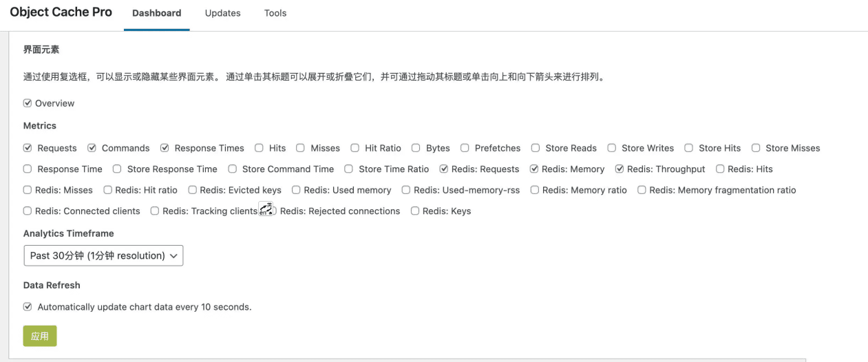
Task: Enable the Redis: Keys checkbox
Action: (x=415, y=211)
